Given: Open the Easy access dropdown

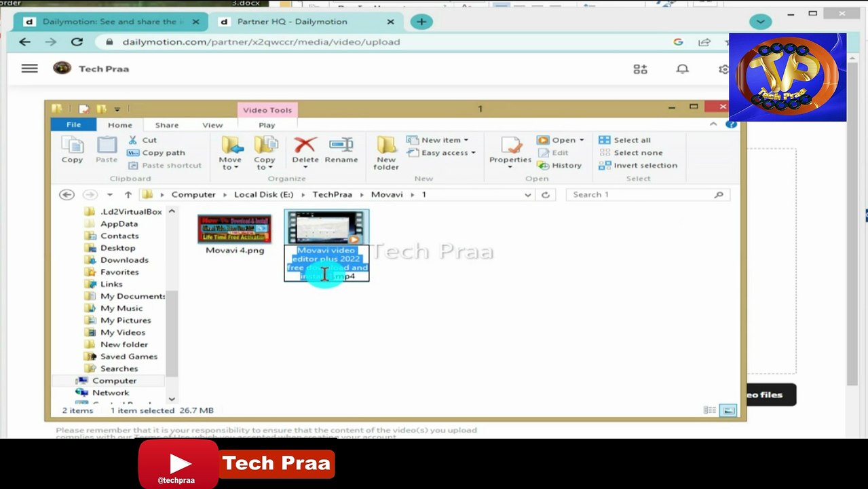Looking at the screenshot, I should point(441,153).
